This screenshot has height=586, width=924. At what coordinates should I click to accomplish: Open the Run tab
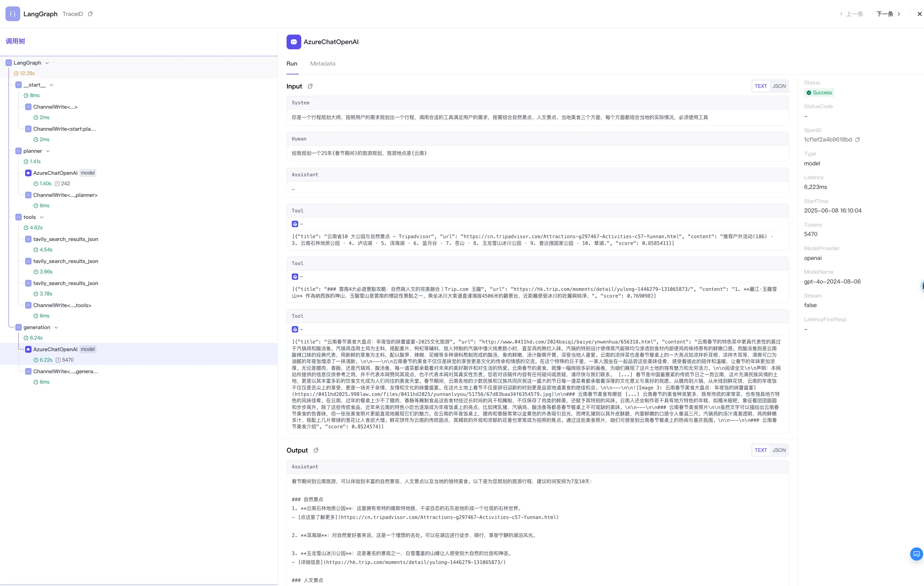click(292, 64)
